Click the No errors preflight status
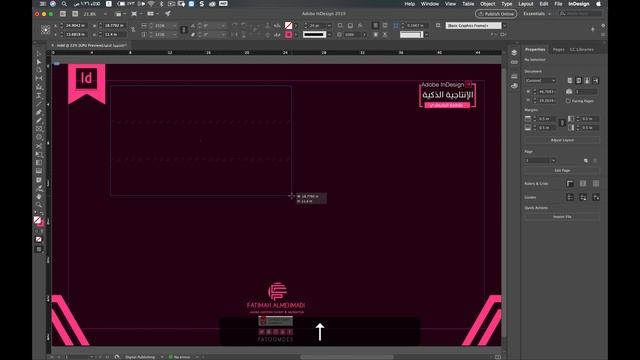This screenshot has height=360, width=640. 180,357
